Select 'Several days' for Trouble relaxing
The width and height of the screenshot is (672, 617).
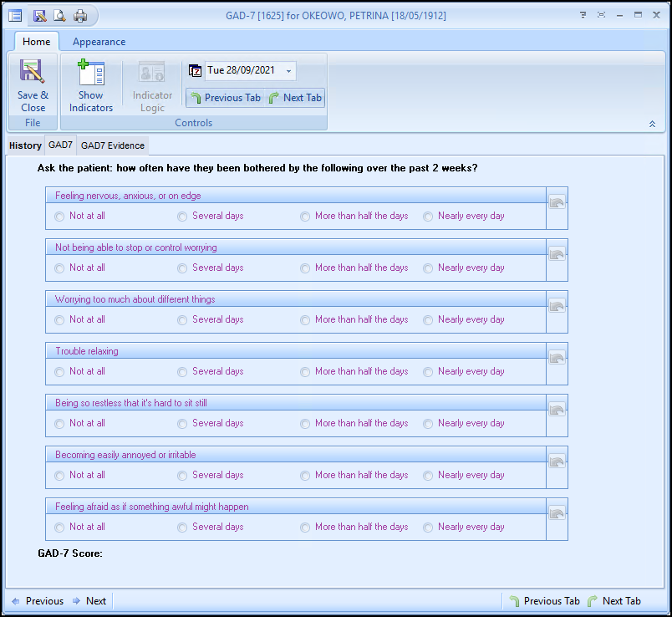click(x=182, y=372)
